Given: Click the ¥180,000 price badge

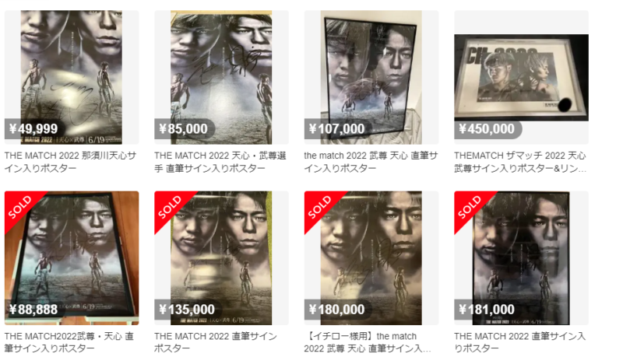Looking at the screenshot, I should tap(338, 310).
